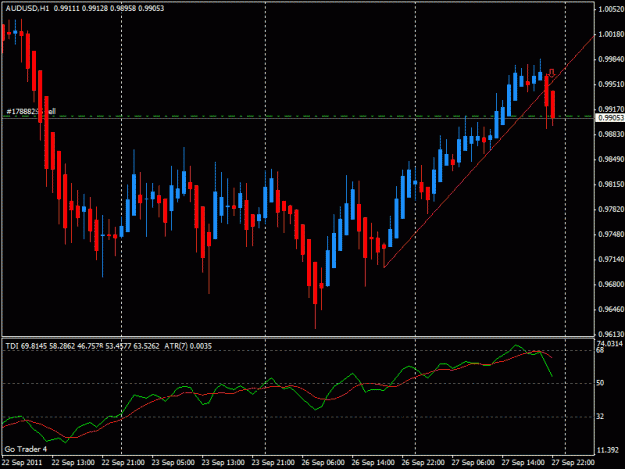625x469 pixels.
Task: Select the #178882 sell order label
Action: point(31,111)
